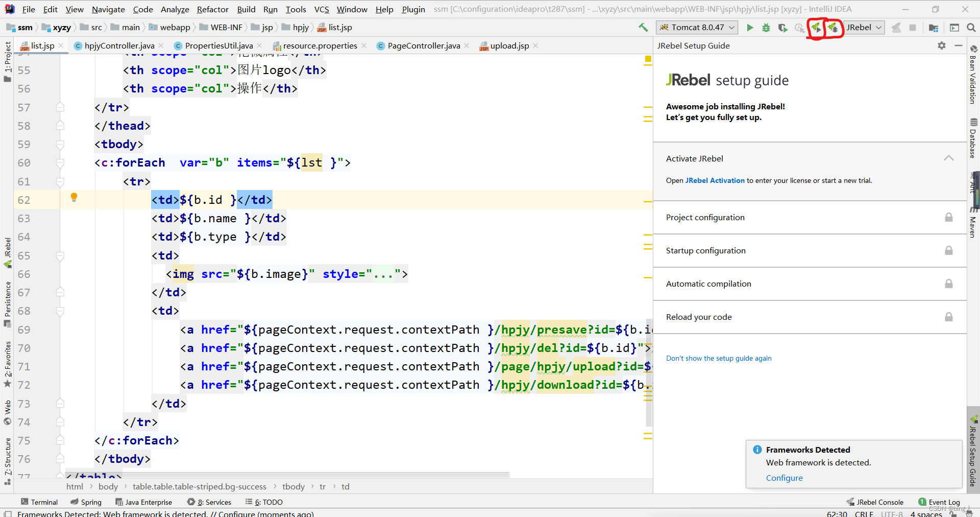Click Configure in Frameworks Detected popup

click(784, 478)
